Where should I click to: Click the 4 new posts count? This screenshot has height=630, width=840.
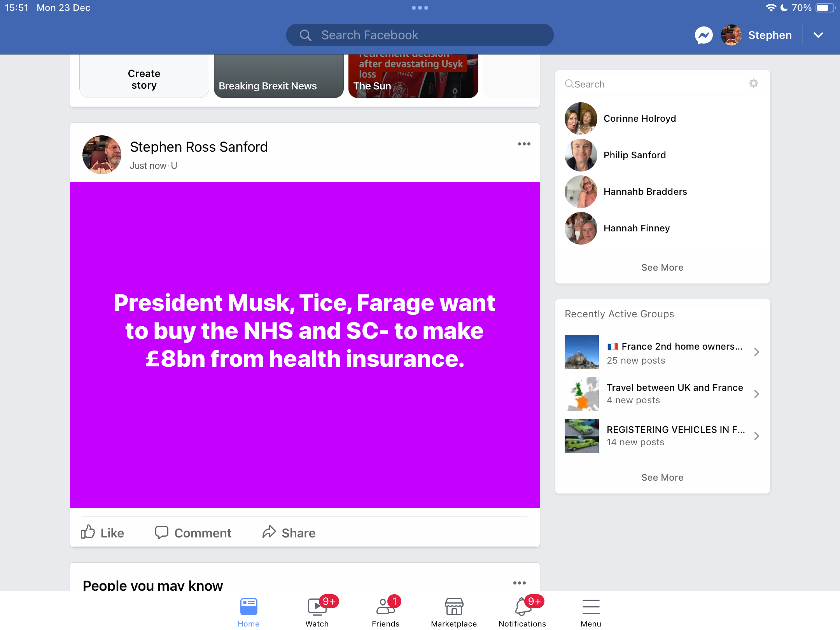[x=633, y=400]
